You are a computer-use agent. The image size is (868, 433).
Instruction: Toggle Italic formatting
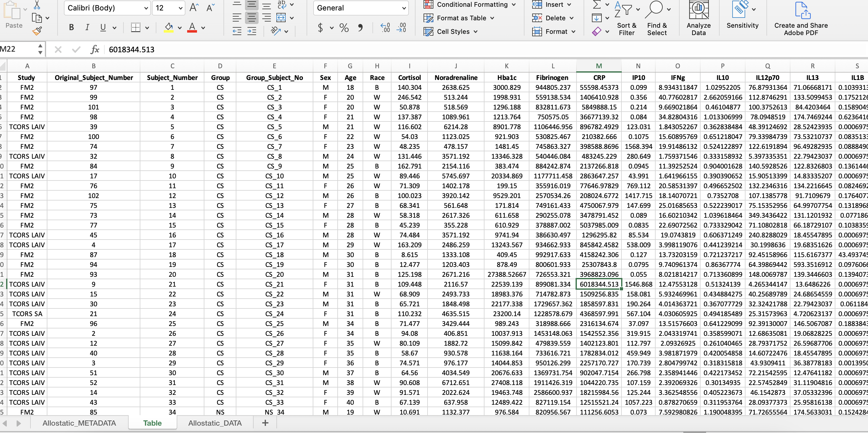[87, 28]
